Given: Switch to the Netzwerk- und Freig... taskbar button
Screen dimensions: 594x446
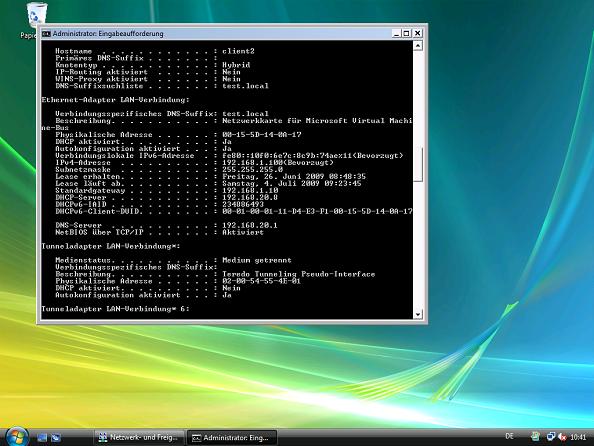Looking at the screenshot, I should (139, 438).
